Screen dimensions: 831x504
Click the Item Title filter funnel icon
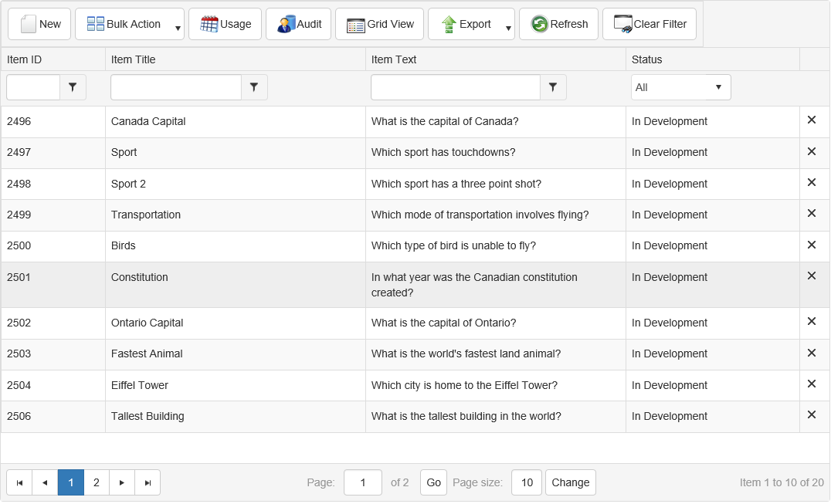tap(254, 88)
